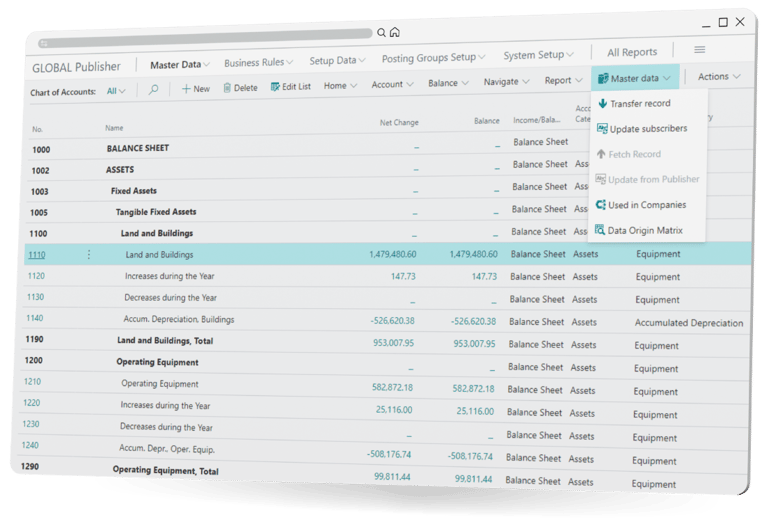769x526 pixels.
Task: Click net change value 953,007.95
Action: [393, 343]
